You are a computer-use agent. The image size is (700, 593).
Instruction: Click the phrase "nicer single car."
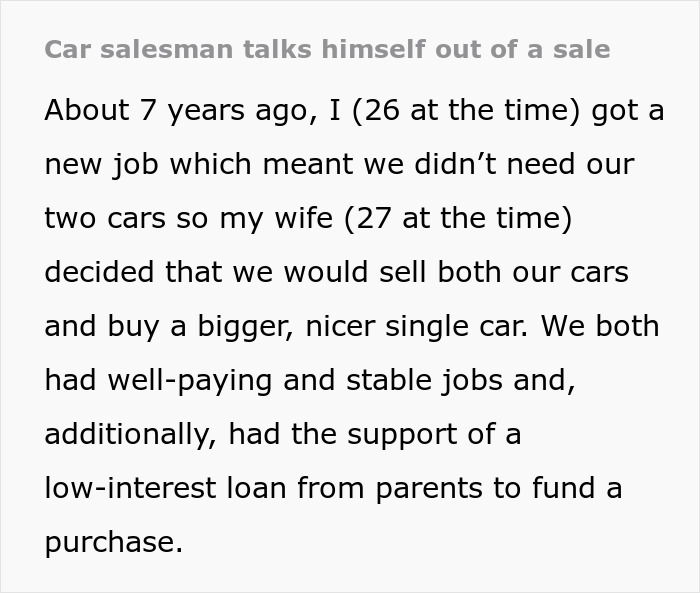425,326
